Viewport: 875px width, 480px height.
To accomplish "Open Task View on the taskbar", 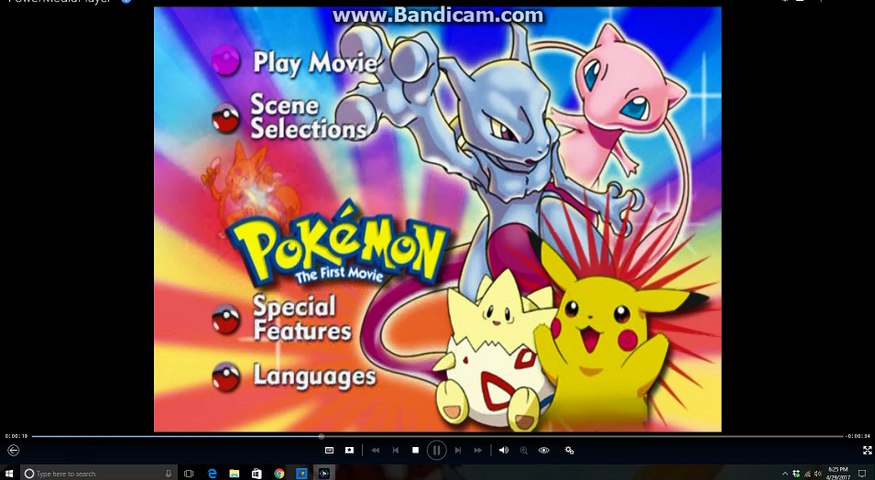I will point(189,473).
